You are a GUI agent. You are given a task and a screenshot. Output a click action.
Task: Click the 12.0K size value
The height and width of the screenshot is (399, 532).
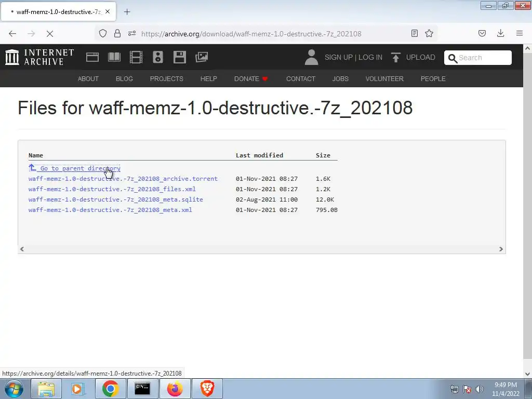325,199
